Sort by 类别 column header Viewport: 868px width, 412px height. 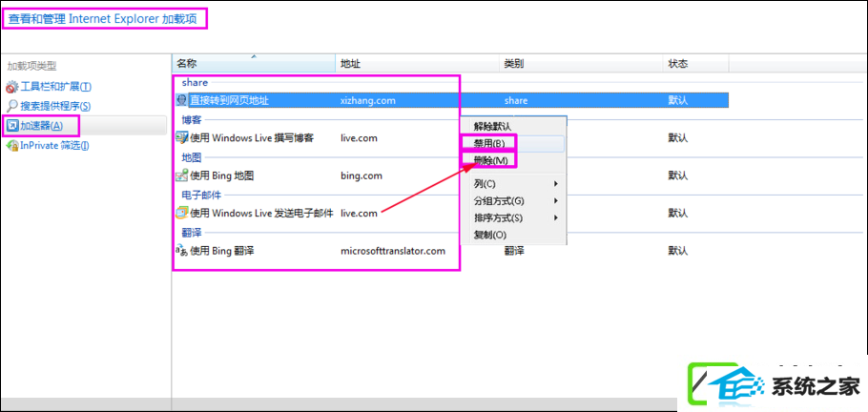(x=581, y=64)
